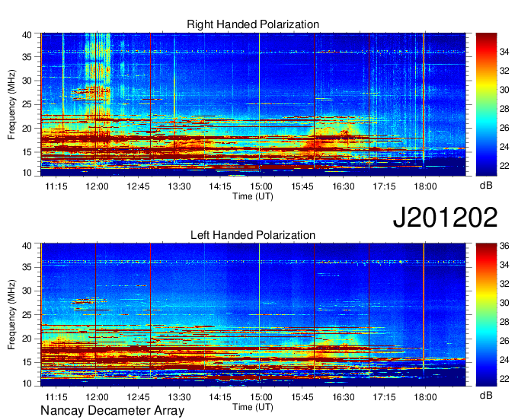Click the '36' value on the bottom color bar
Viewport: 518px width, 420px height.
504,246
